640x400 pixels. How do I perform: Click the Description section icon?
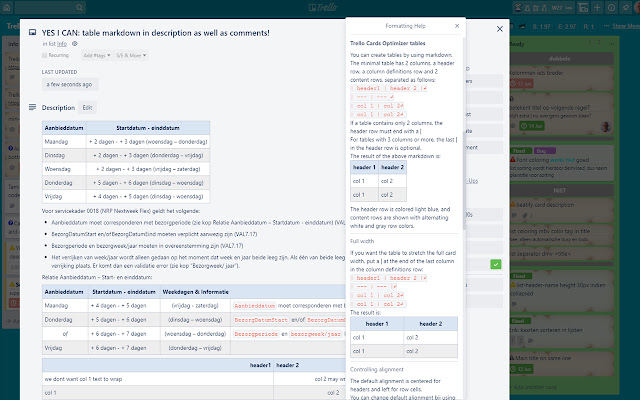coord(33,107)
